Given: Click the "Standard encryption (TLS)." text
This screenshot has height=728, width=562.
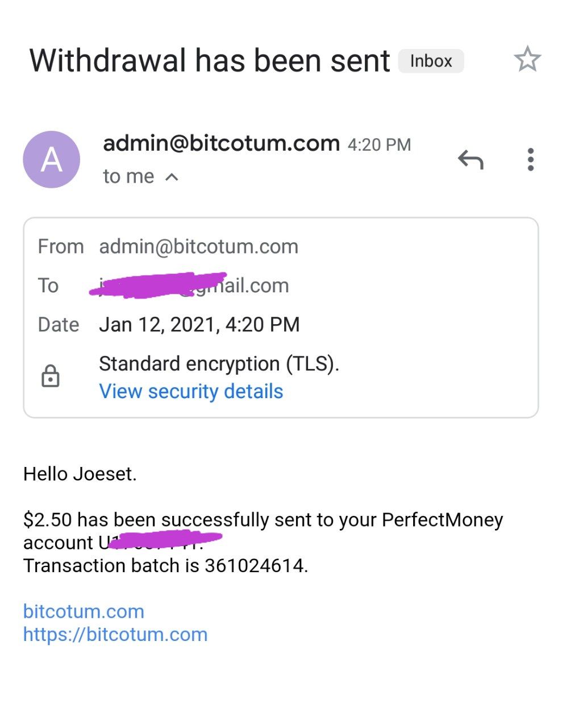Looking at the screenshot, I should (219, 363).
